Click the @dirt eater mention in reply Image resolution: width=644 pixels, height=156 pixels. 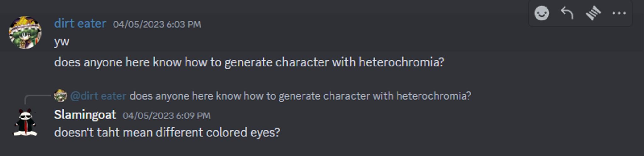(x=98, y=96)
